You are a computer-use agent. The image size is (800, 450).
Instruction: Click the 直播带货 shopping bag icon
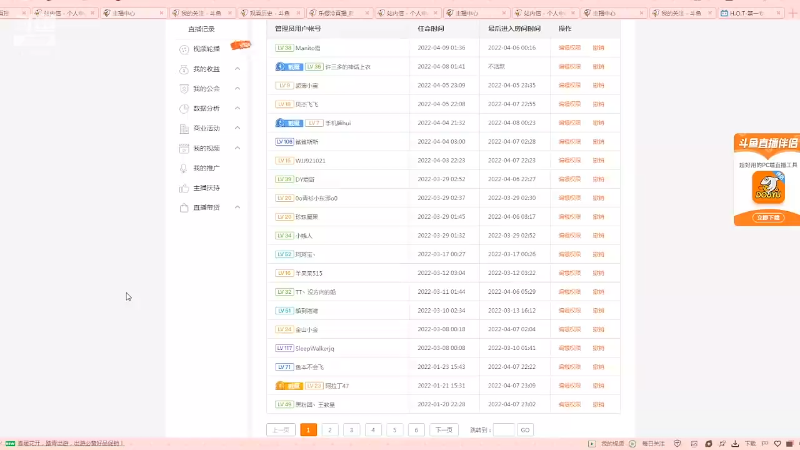184,208
